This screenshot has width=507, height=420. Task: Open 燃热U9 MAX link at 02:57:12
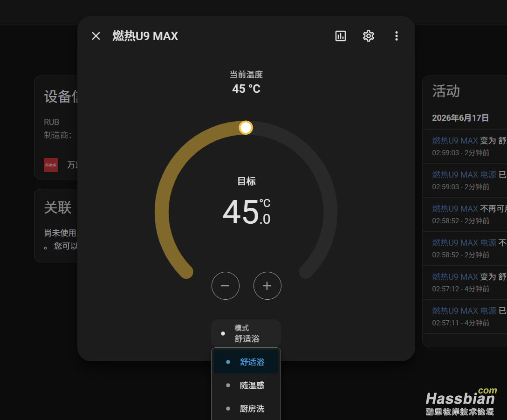pos(455,276)
